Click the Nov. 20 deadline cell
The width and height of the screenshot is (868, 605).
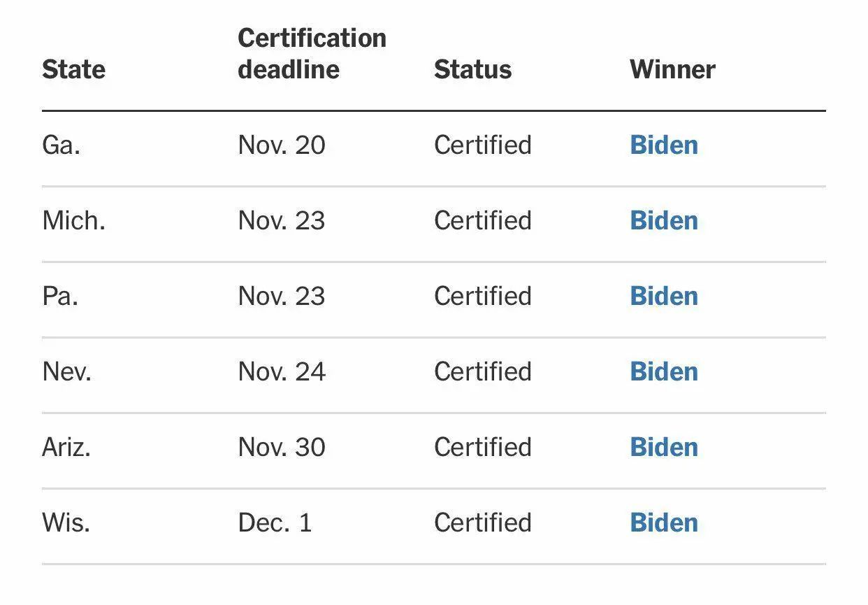coord(282,145)
